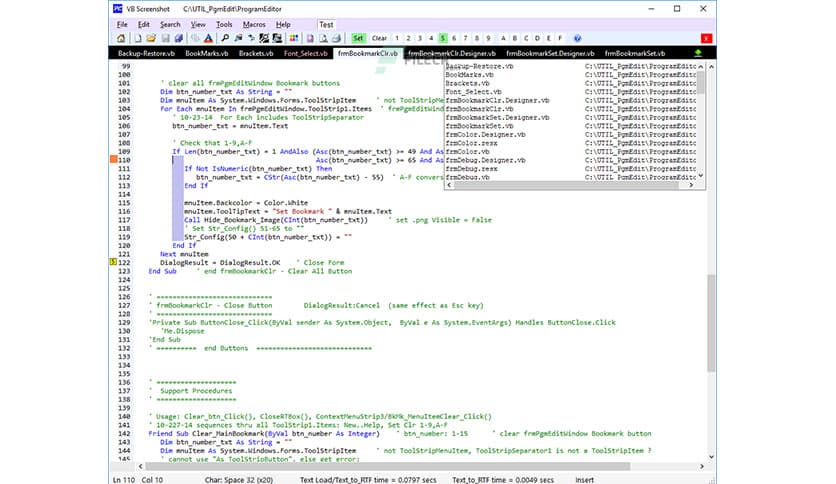The width and height of the screenshot is (836, 484).
Task: Open a file using the folder icon
Action: [x=151, y=38]
